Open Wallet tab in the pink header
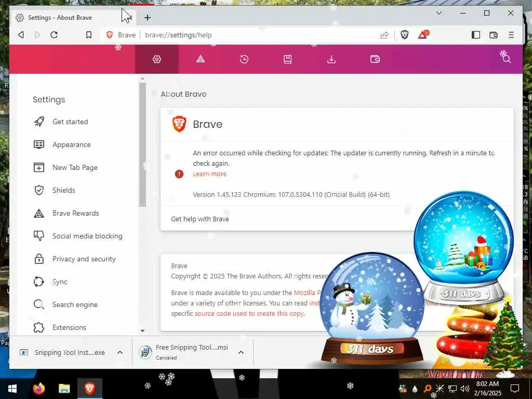 pyautogui.click(x=375, y=59)
